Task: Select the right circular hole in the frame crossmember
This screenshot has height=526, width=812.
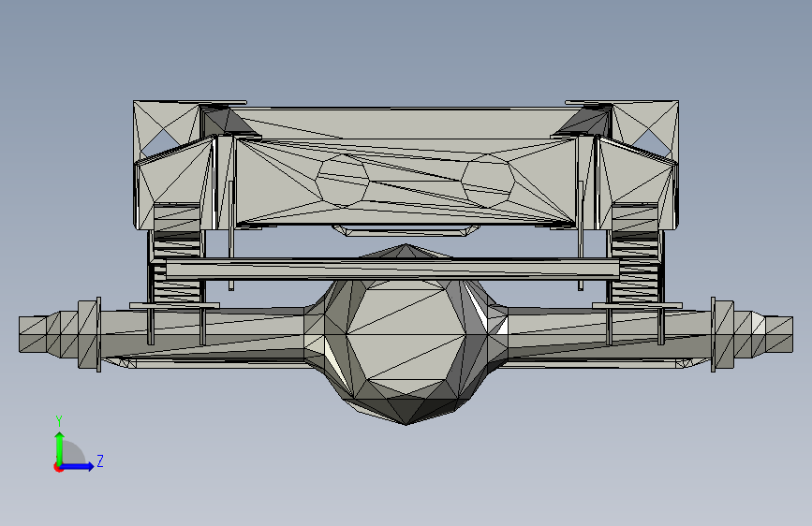Action: tap(488, 181)
